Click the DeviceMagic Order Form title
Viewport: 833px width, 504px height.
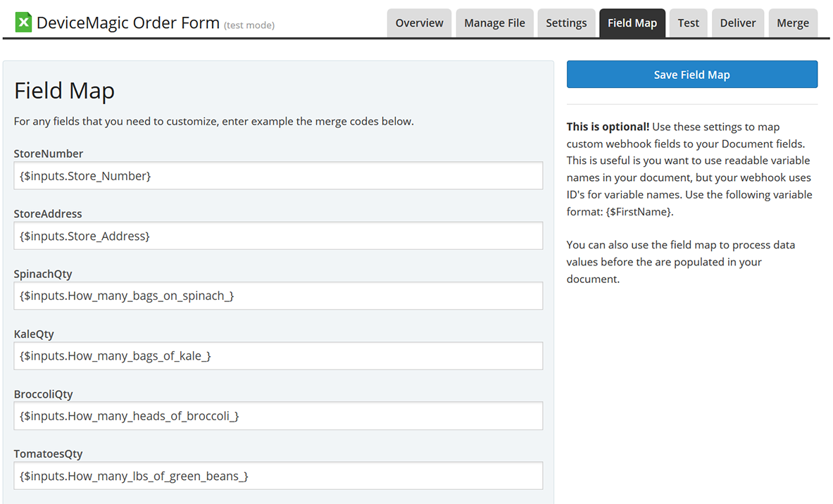[x=127, y=23]
